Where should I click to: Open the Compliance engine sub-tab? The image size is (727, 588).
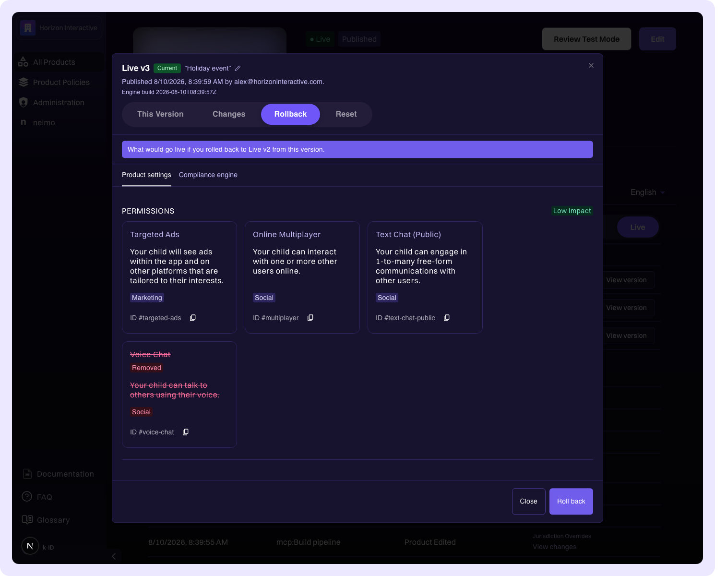208,175
